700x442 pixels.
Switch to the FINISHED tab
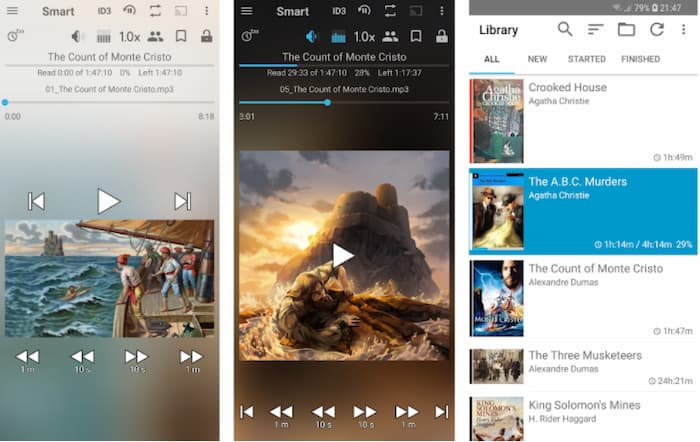(640, 59)
